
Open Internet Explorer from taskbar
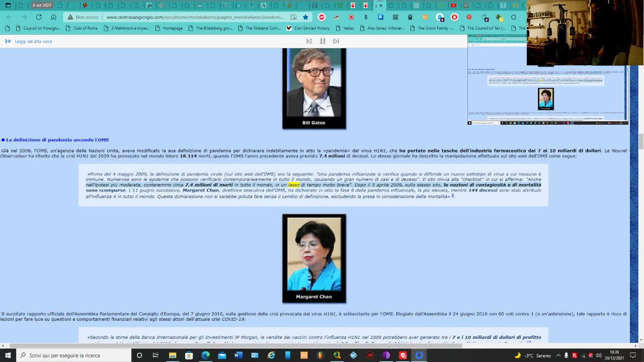pos(271,355)
